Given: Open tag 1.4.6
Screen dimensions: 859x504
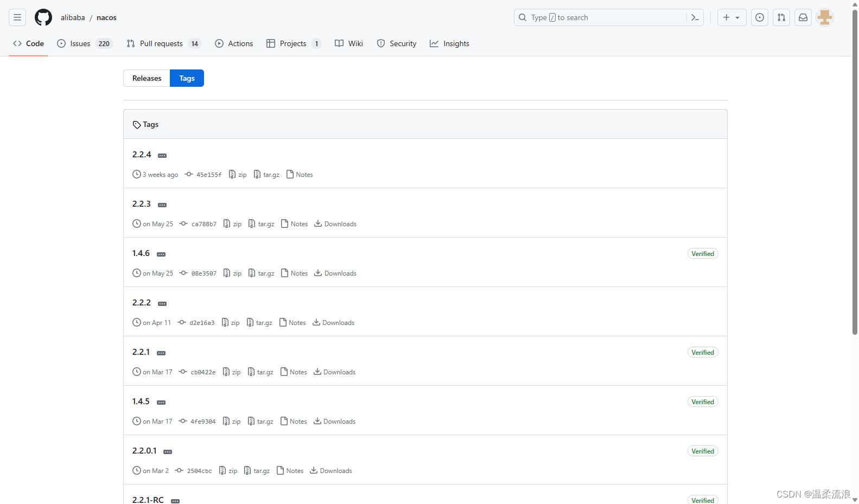Looking at the screenshot, I should pos(141,253).
